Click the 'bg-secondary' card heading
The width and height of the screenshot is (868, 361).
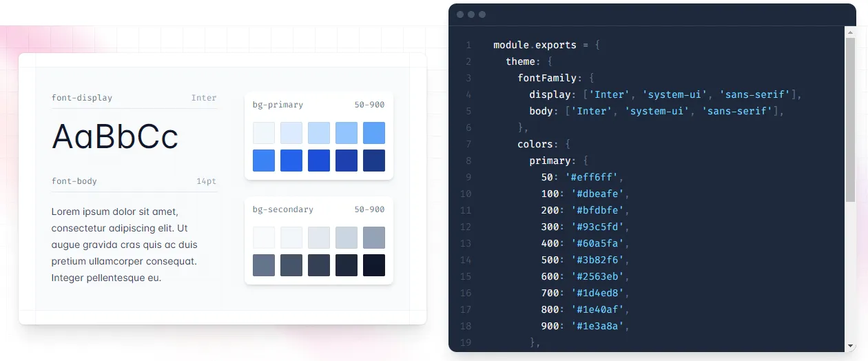[x=283, y=209]
